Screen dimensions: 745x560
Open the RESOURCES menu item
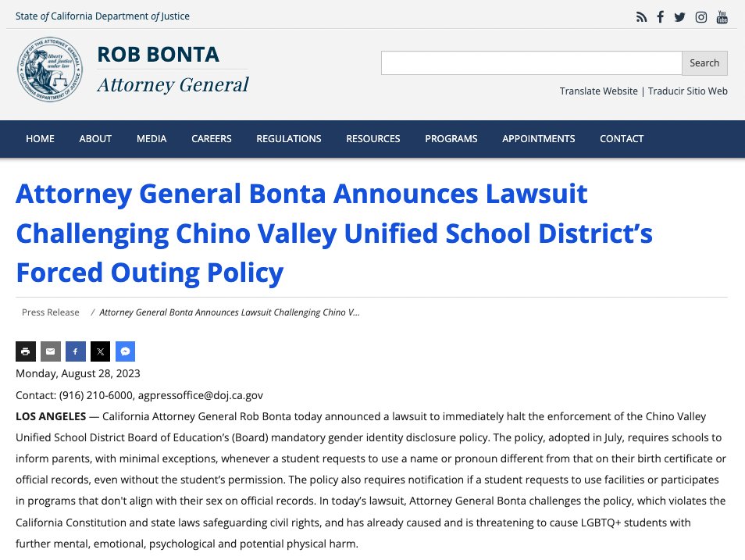[373, 139]
